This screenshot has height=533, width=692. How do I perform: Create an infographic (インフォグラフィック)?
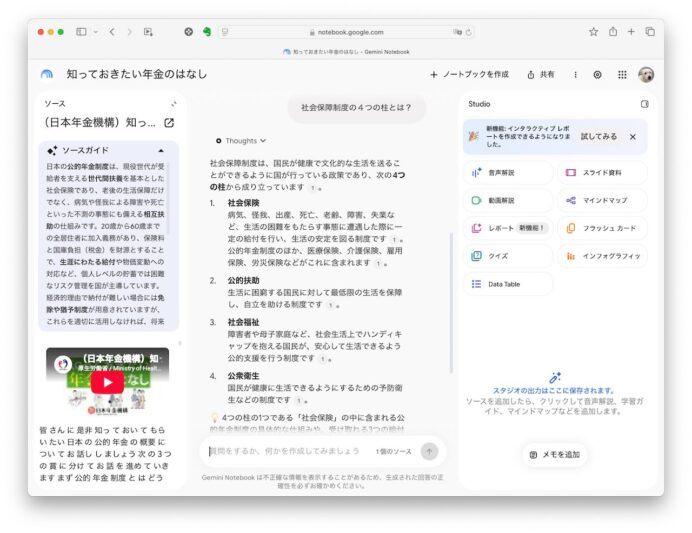pyautogui.click(x=602, y=256)
